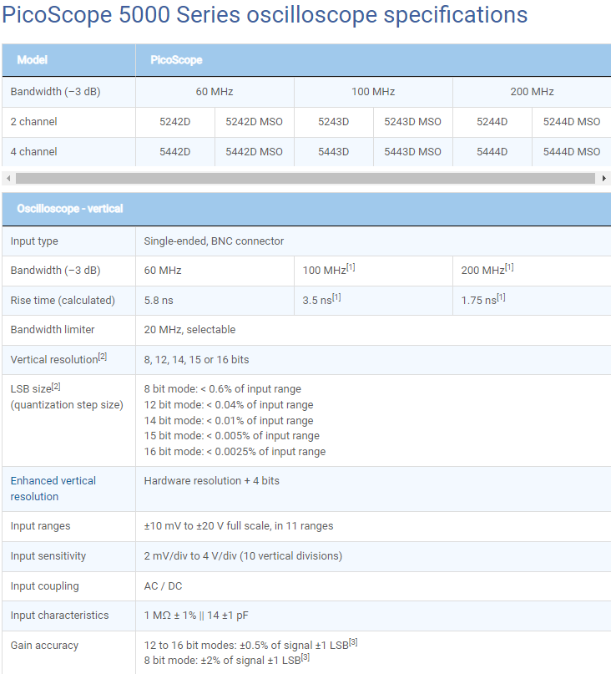
Task: Select the 5444D model cell
Action: (492, 152)
